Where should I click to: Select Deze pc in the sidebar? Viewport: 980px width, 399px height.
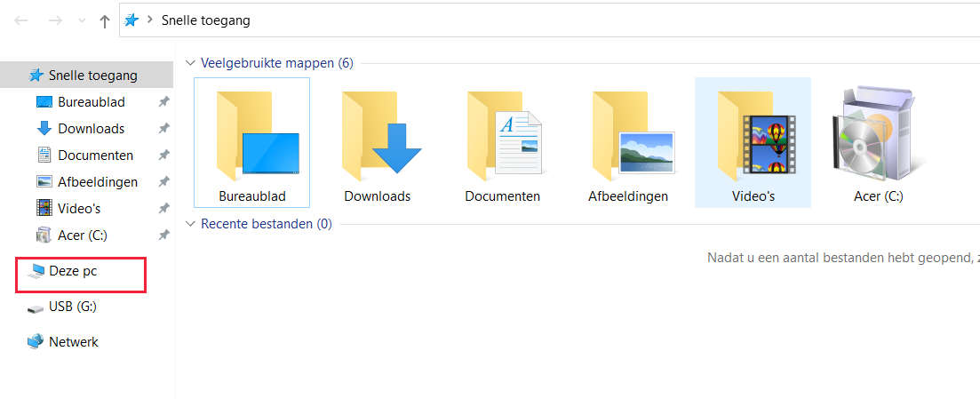[x=73, y=271]
